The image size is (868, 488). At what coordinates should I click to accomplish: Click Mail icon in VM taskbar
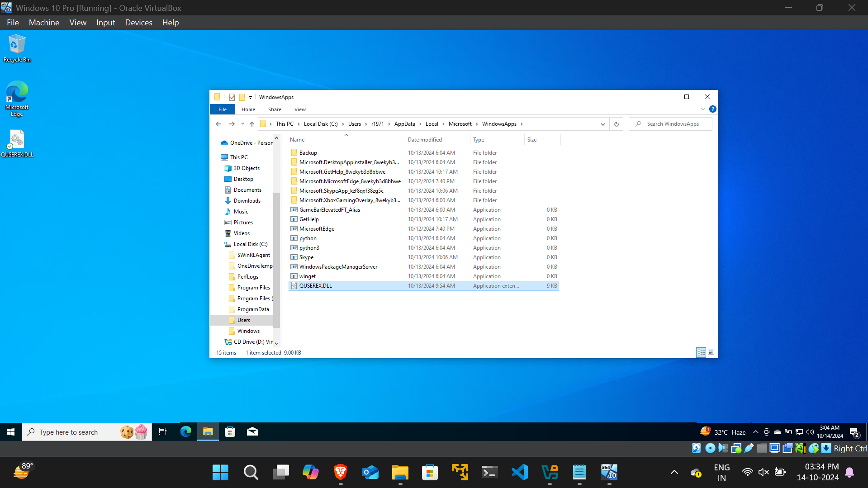click(x=252, y=432)
